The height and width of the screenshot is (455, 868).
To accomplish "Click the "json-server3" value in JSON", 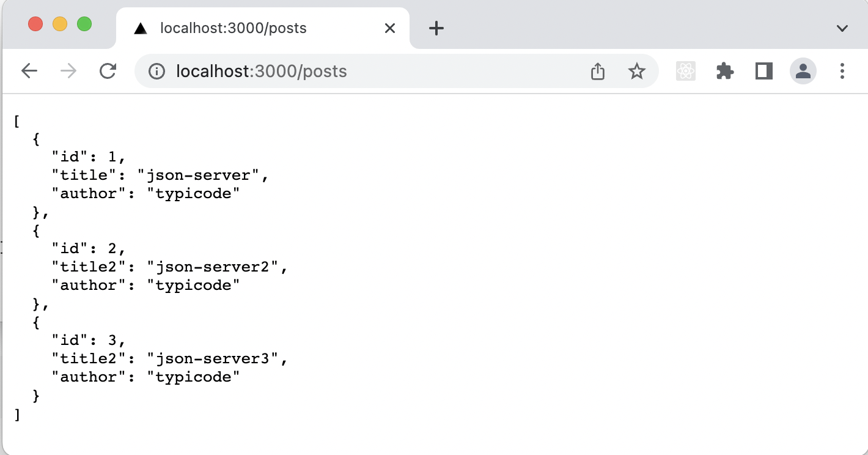I will pyautogui.click(x=217, y=358).
